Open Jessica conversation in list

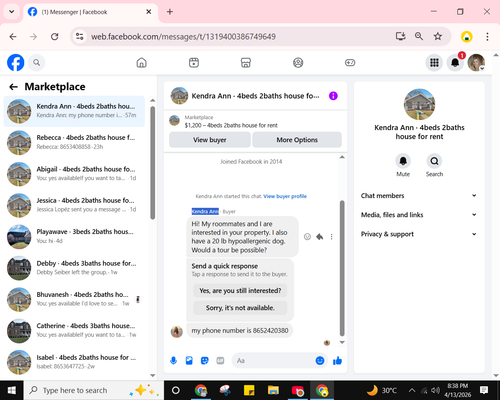pyautogui.click(x=74, y=205)
